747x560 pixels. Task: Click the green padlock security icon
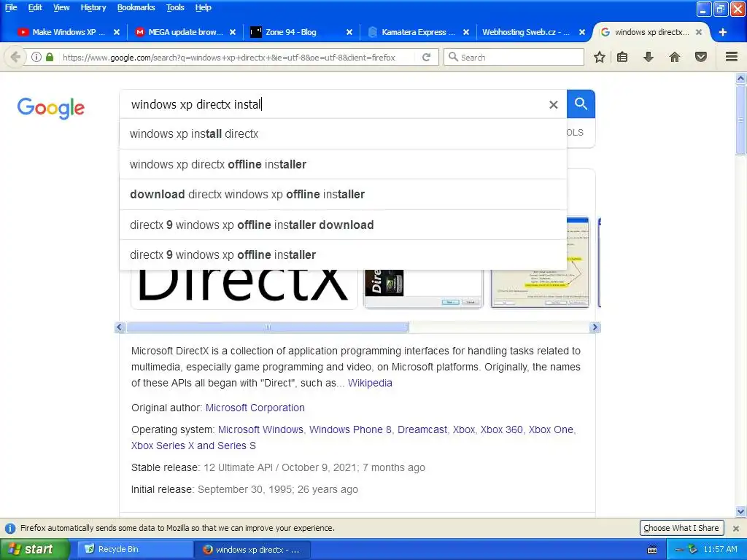point(50,57)
